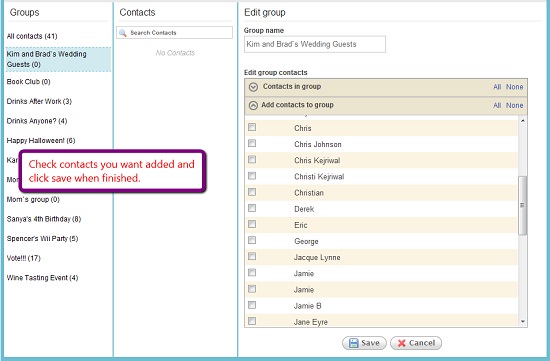Select All in Add contacts to group header
This screenshot has height=361, width=550.
[x=497, y=105]
